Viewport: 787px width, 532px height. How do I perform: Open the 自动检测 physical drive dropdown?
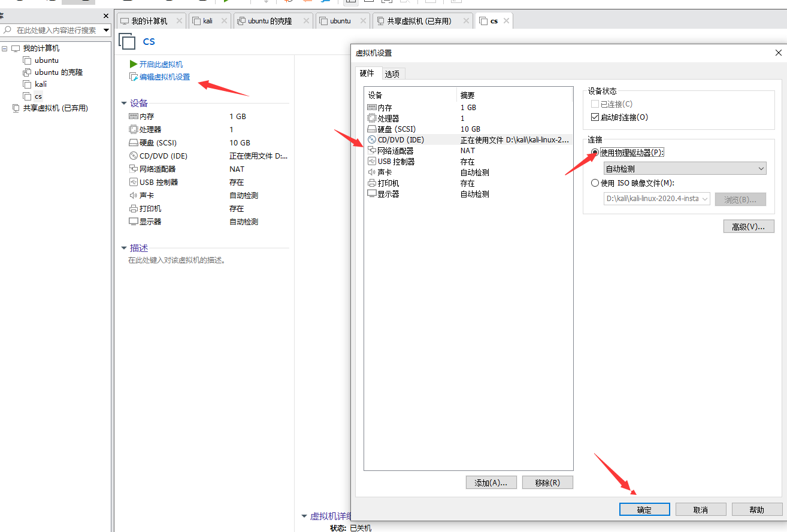pos(685,169)
